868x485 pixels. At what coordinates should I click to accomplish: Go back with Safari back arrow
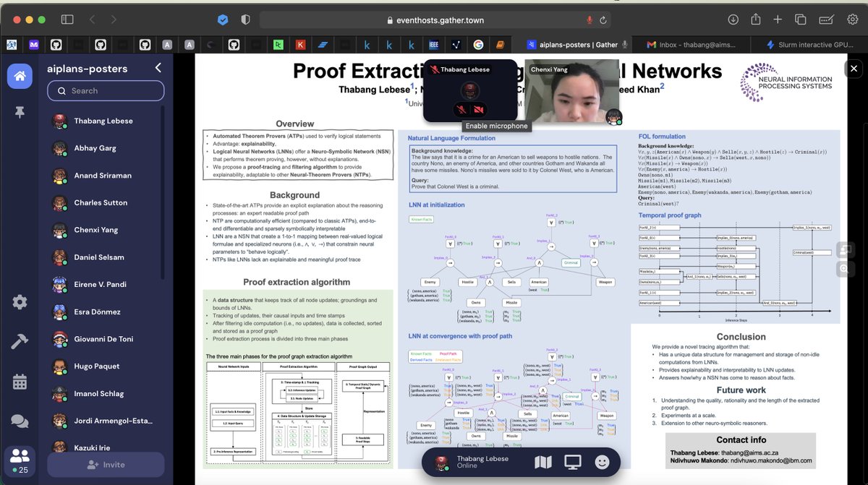92,20
